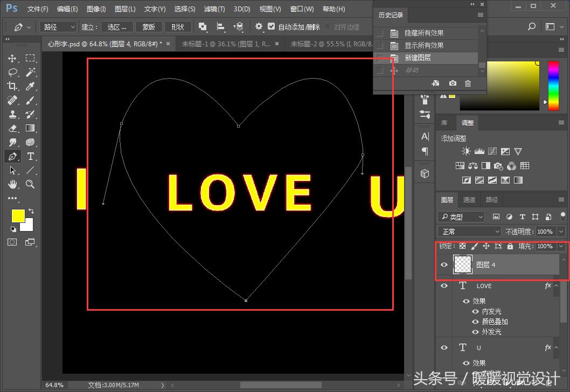This screenshot has height=392, width=570.
Task: Hide the 图层 4 layer visibility
Action: tap(444, 265)
